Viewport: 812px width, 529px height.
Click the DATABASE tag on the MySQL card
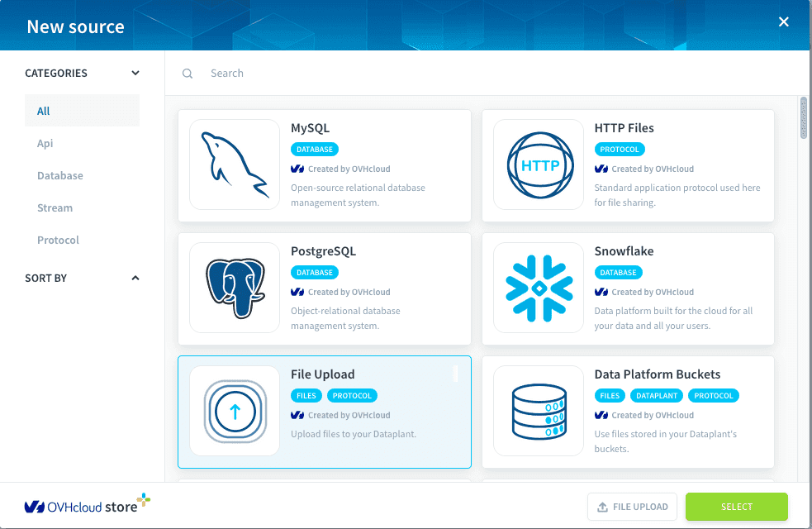click(315, 150)
